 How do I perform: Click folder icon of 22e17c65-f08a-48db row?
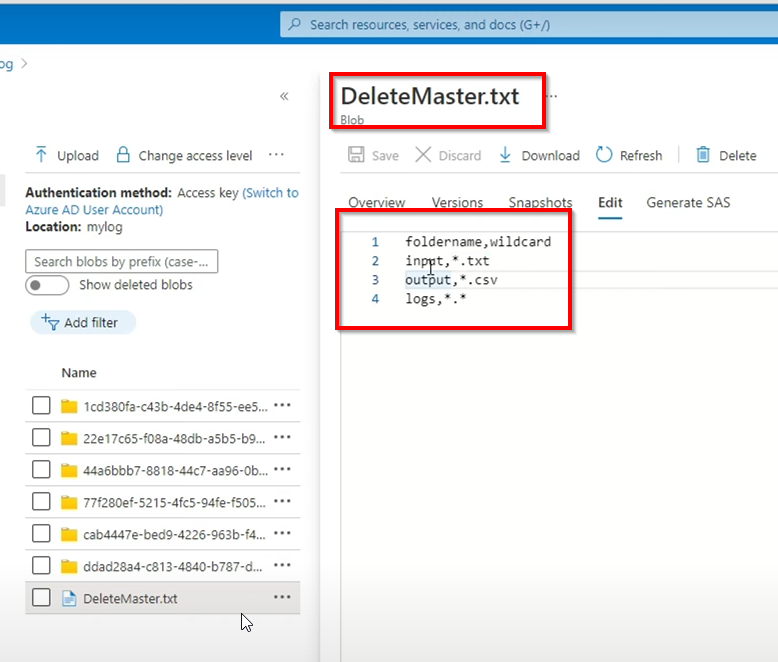(69, 438)
